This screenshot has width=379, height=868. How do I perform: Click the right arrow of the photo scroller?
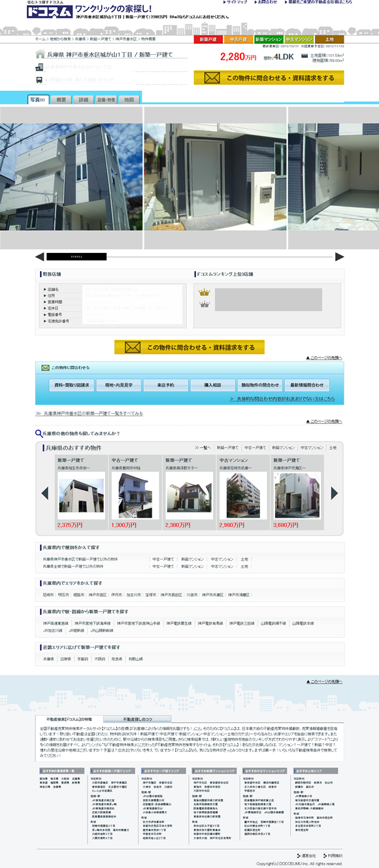coord(339,256)
